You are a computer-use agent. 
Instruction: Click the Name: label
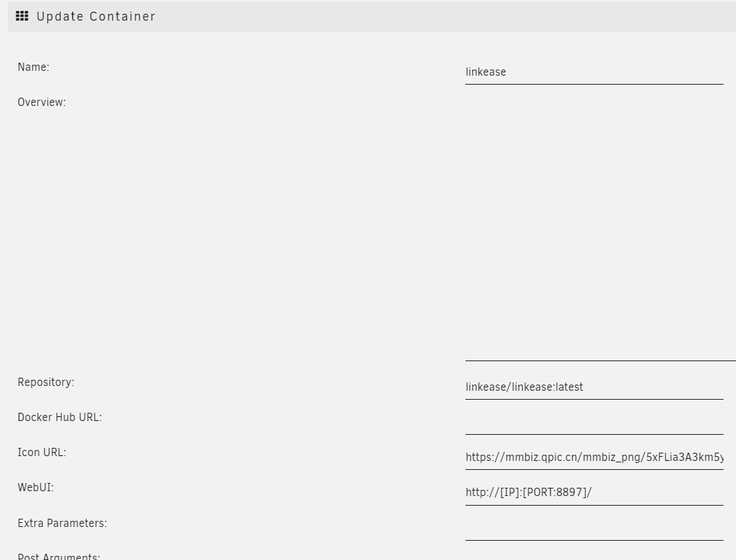pos(33,67)
